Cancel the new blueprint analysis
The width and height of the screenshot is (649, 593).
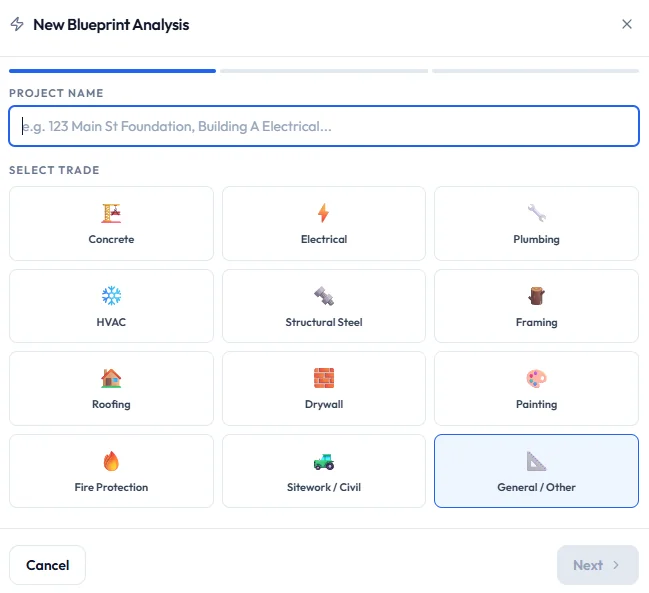(x=48, y=565)
